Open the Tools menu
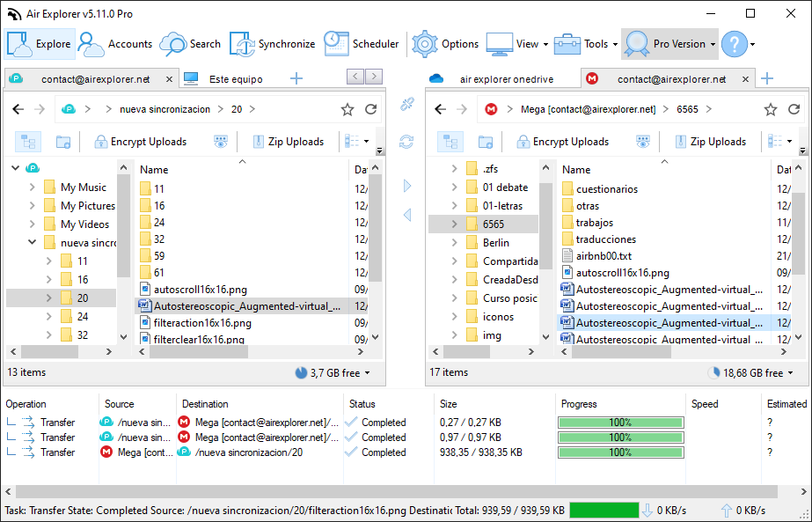The image size is (812, 522). coord(586,44)
